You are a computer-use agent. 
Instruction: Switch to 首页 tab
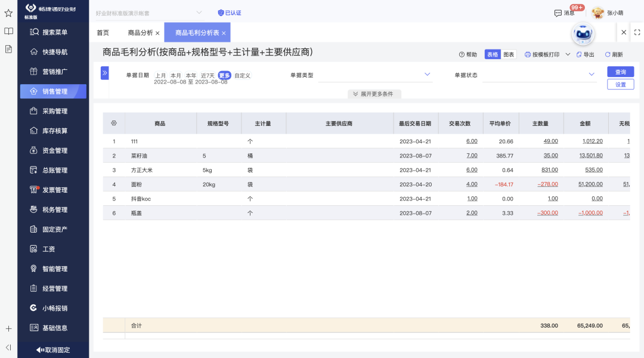[x=103, y=33]
